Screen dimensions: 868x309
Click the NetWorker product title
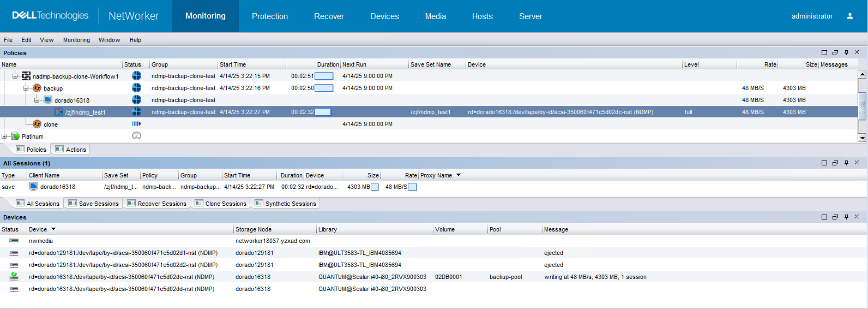134,16
